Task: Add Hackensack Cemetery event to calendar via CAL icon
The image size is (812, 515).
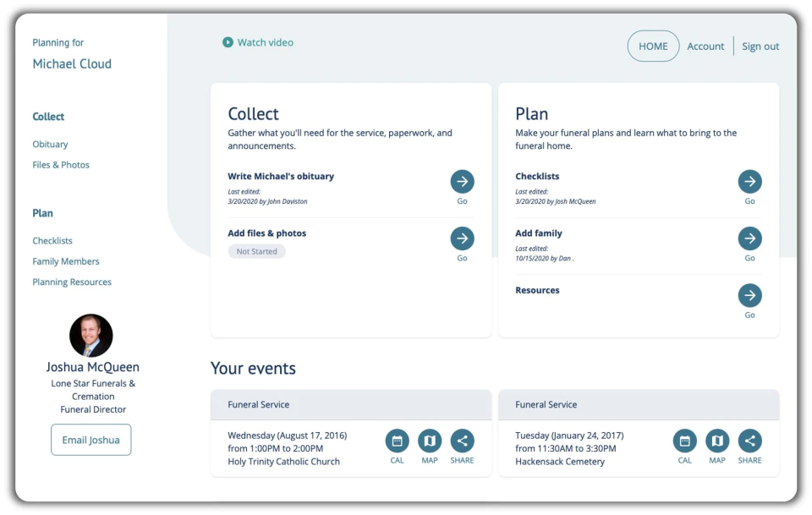Action: click(684, 441)
